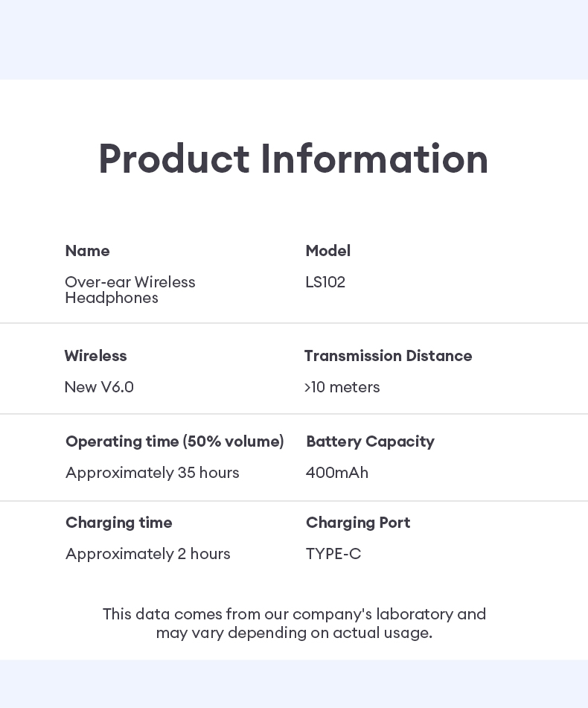The image size is (588, 708).
Task: Click the light blue bottom banner
Action: click(294, 683)
